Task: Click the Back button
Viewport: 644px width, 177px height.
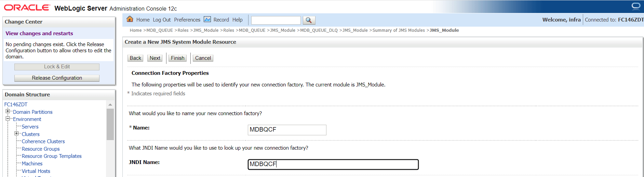Action: (x=135, y=58)
